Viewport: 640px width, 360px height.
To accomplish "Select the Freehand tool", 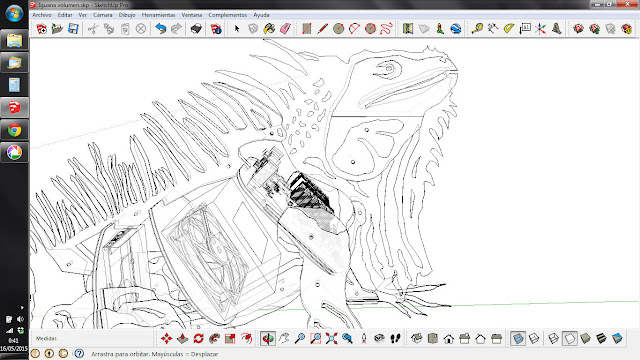I will 386,29.
